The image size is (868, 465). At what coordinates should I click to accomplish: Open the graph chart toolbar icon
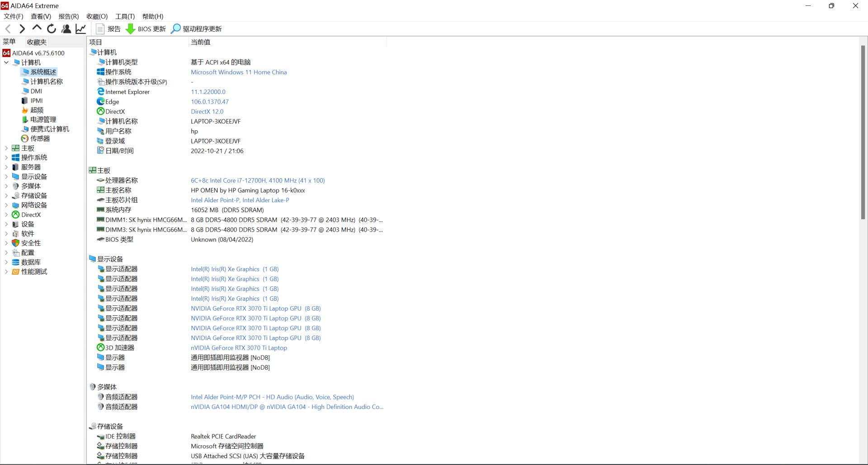point(80,29)
